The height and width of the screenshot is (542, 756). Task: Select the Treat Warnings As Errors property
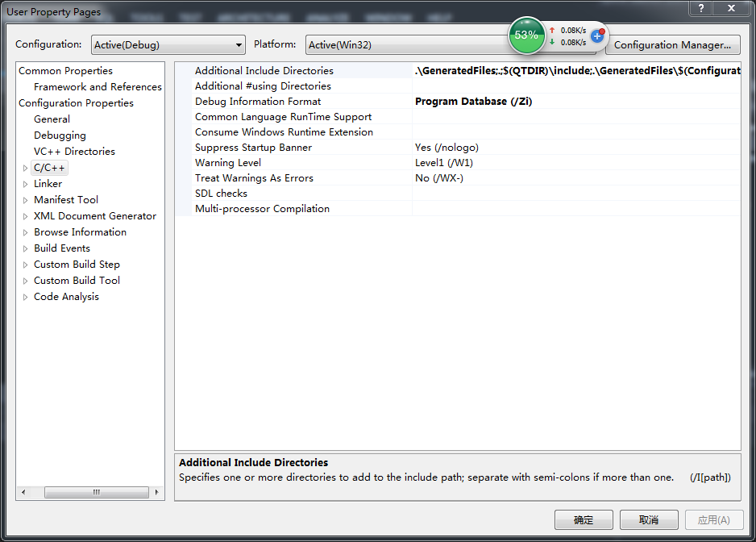pos(254,178)
